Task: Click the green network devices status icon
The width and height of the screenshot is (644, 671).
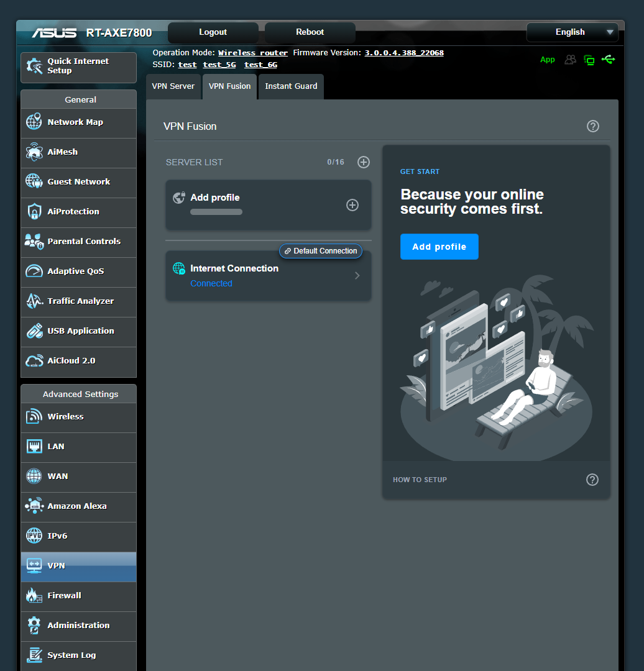Action: 589,60
